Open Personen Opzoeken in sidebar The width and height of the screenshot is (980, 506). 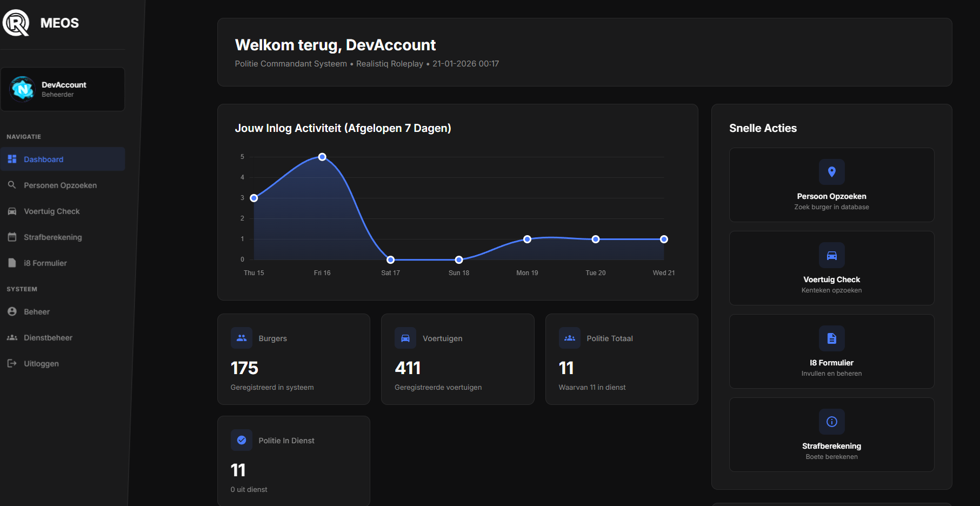(x=60, y=185)
